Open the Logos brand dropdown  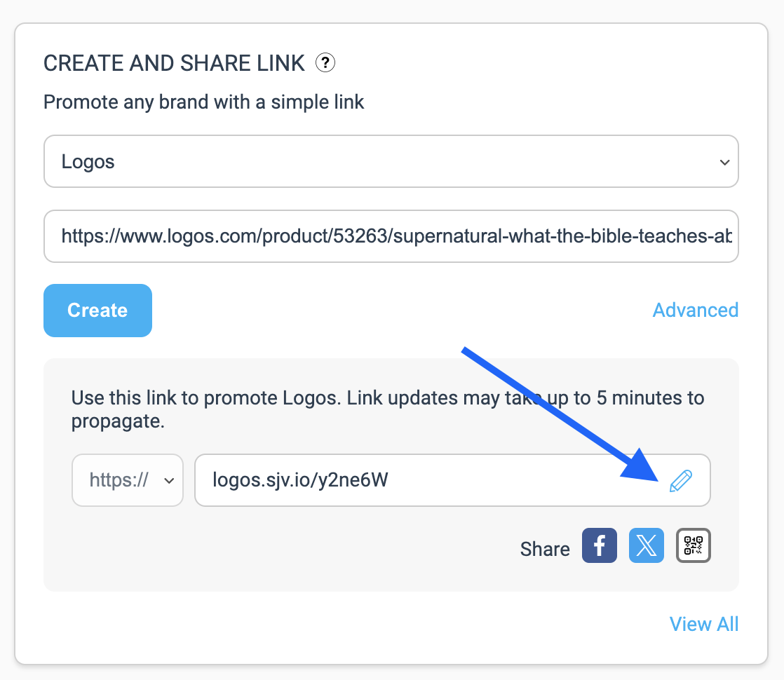coord(391,161)
